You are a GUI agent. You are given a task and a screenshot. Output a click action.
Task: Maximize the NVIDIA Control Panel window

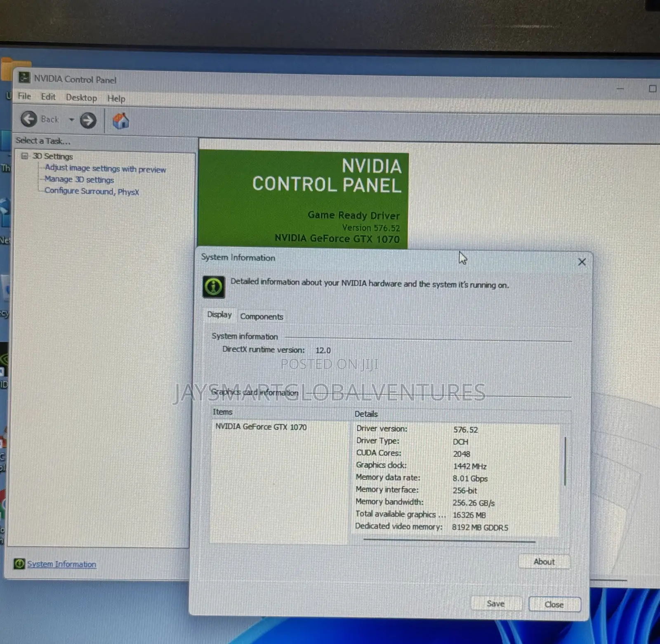pos(653,89)
